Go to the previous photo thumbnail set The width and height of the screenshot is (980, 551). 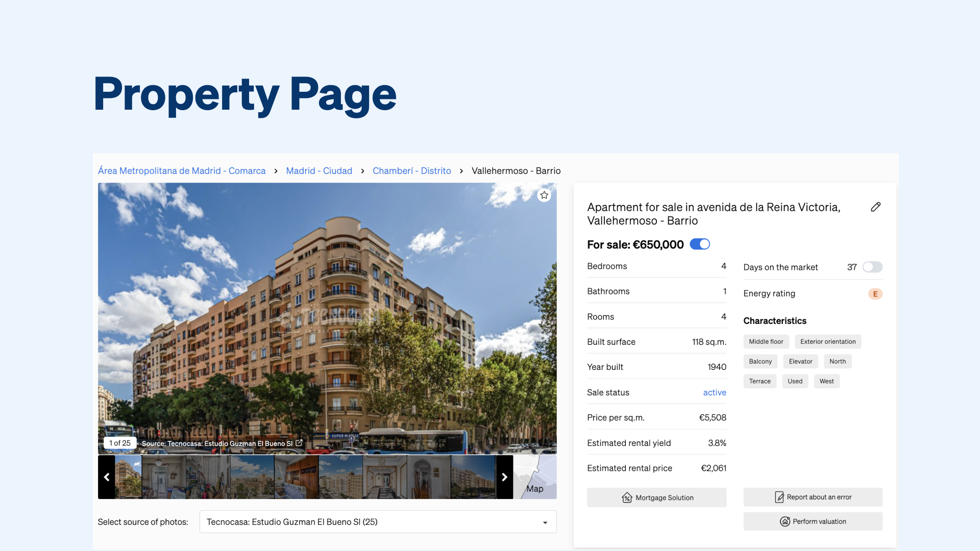(x=106, y=477)
